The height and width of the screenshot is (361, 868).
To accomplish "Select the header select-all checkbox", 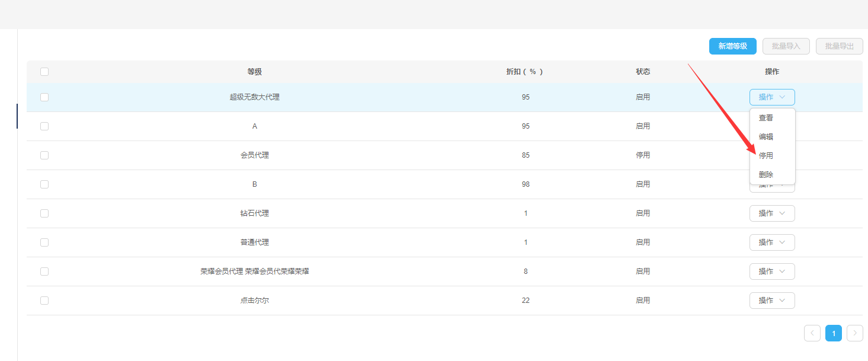I will 44,72.
